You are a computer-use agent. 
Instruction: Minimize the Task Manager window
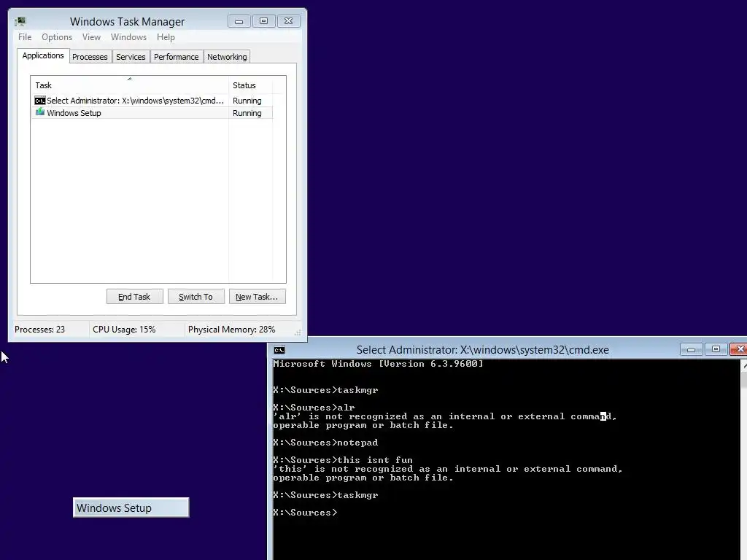(239, 21)
